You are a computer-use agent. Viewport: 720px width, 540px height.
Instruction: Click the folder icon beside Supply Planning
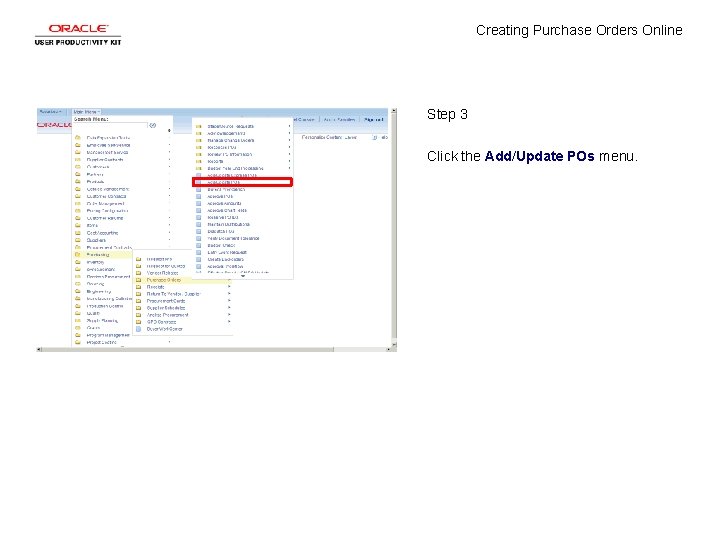click(x=78, y=321)
